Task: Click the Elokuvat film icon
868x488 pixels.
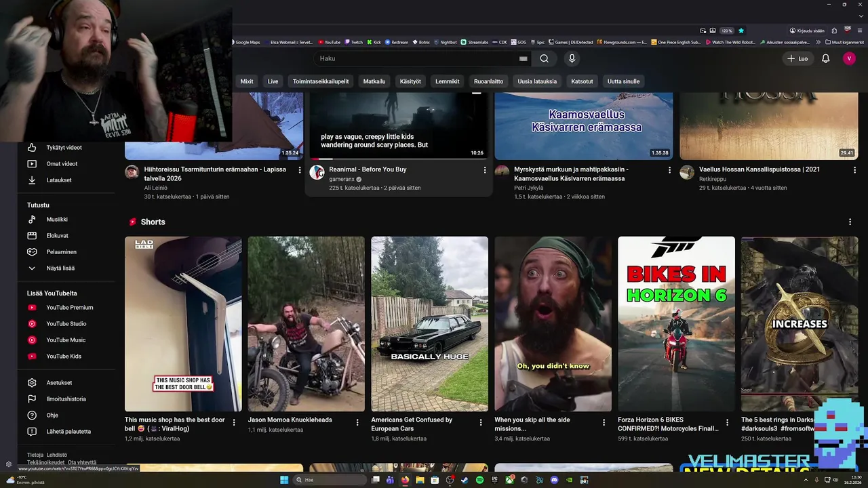Action: [x=32, y=236]
